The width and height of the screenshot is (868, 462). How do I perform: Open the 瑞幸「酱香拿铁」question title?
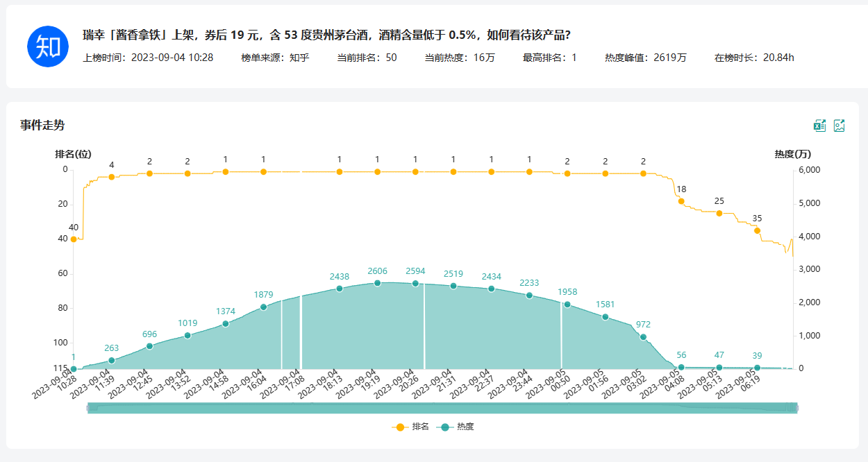tap(326, 35)
